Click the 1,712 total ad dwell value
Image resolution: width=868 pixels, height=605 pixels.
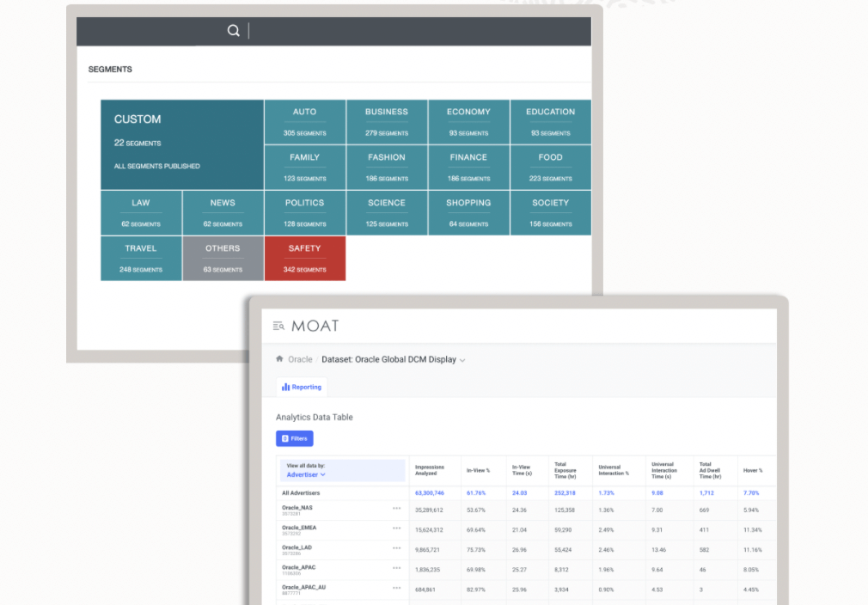(706, 492)
